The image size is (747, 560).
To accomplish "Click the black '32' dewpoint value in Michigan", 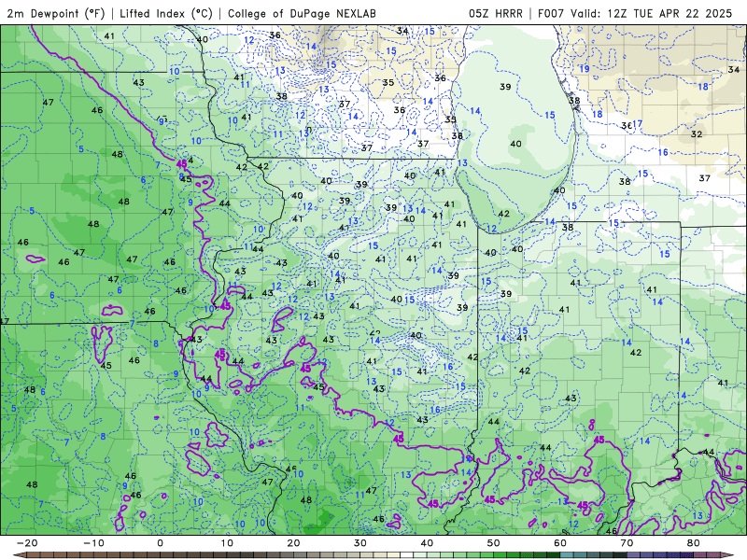I will [697, 134].
